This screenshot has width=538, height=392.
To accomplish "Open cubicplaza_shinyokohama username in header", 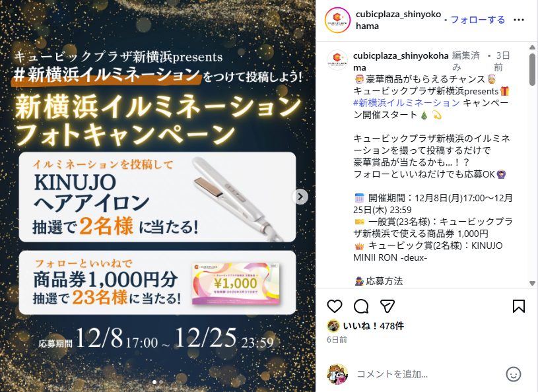I will [x=398, y=20].
